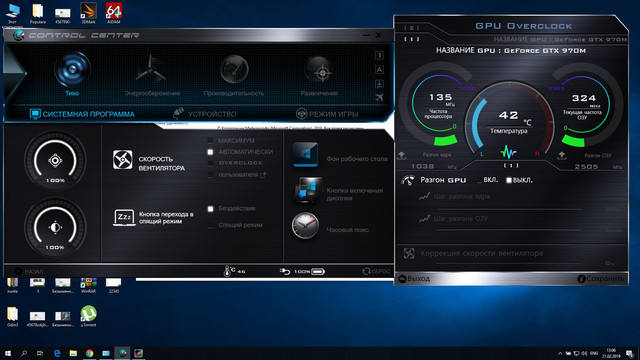The width and height of the screenshot is (640, 360).
Task: Select the Энергосбережение power saving mode
Action: [151, 69]
